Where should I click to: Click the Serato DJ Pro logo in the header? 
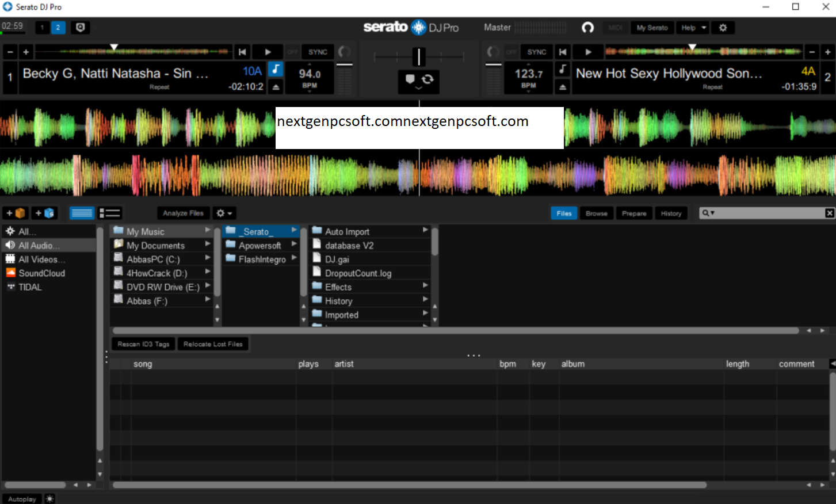click(412, 27)
